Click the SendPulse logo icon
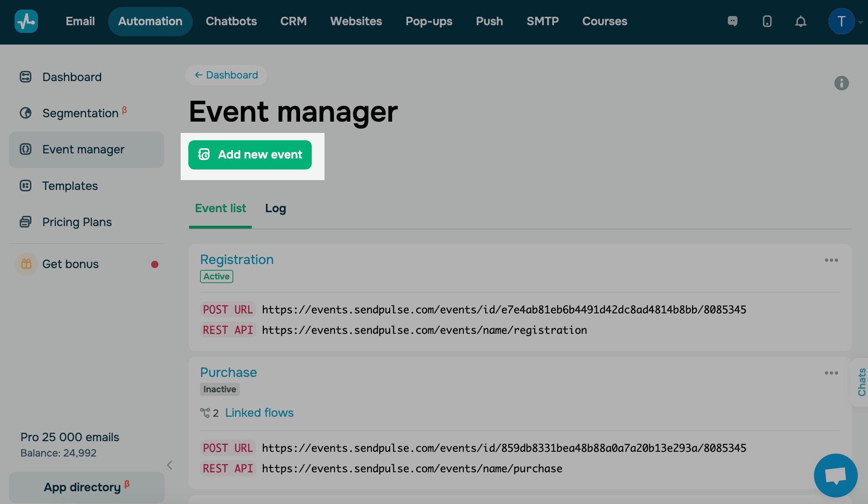The image size is (868, 504). 26,21
